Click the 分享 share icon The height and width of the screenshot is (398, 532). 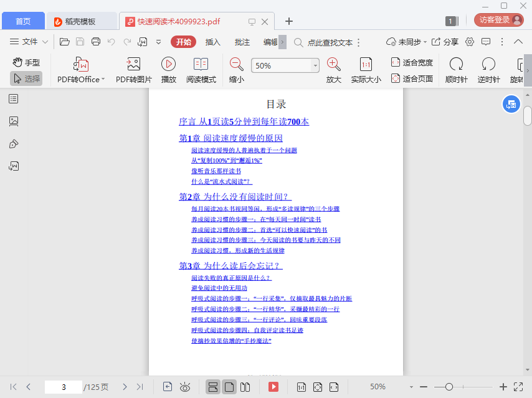click(445, 42)
